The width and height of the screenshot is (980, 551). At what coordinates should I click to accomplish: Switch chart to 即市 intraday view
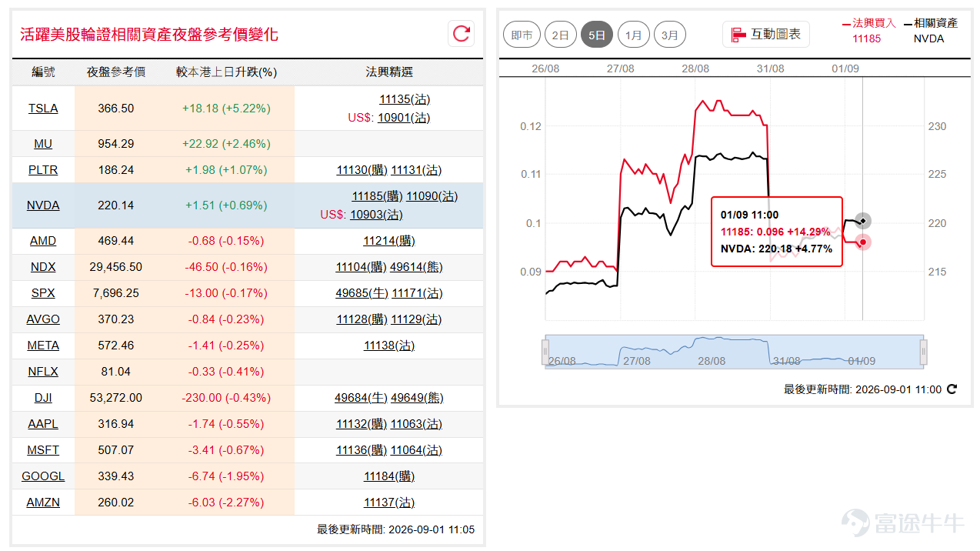[522, 35]
